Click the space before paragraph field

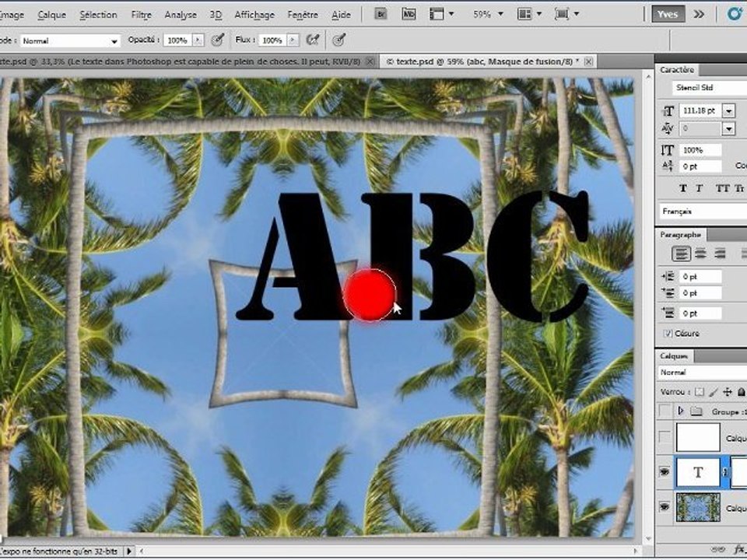point(700,313)
